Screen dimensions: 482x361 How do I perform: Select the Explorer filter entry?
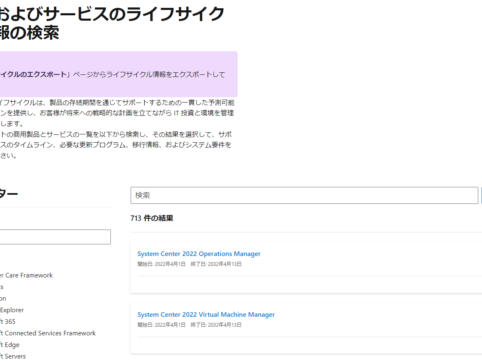[x=12, y=310]
